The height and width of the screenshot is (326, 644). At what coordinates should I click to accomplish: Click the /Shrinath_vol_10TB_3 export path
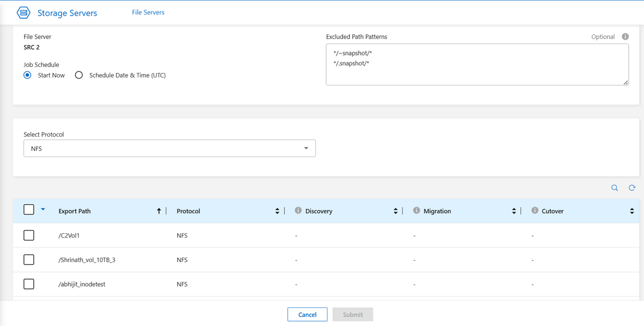pyautogui.click(x=87, y=260)
